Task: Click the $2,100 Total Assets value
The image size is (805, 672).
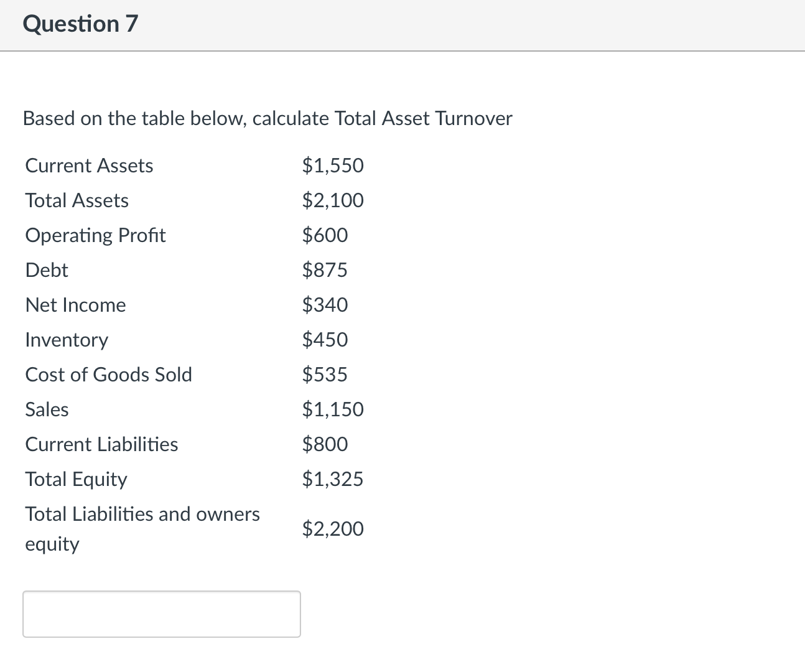Action: (333, 200)
